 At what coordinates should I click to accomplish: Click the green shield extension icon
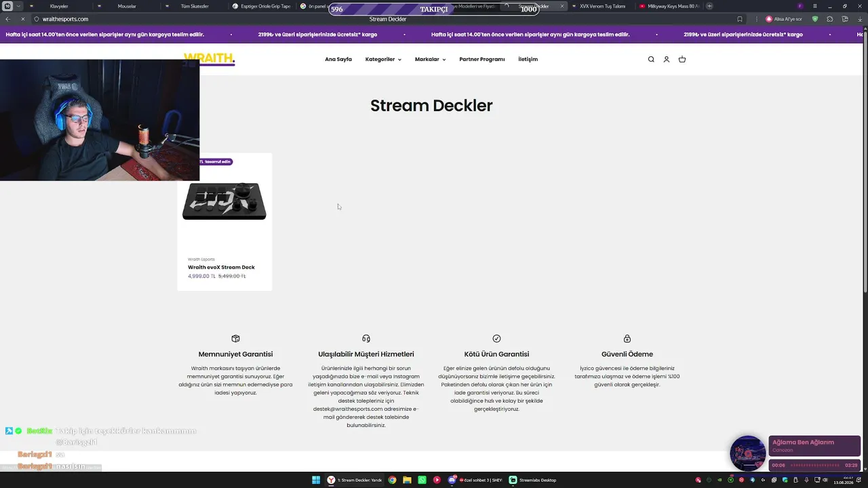(815, 19)
